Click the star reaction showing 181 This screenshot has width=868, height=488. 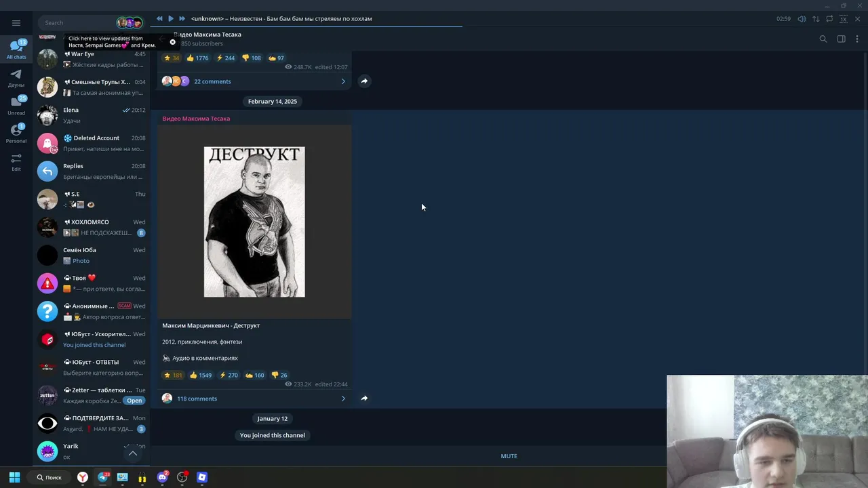point(173,375)
